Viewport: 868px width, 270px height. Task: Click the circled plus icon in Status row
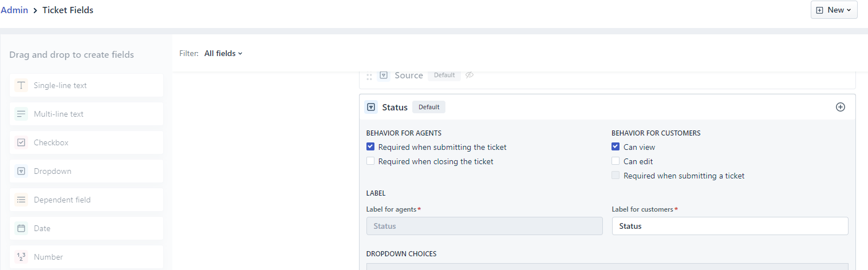pyautogui.click(x=841, y=107)
